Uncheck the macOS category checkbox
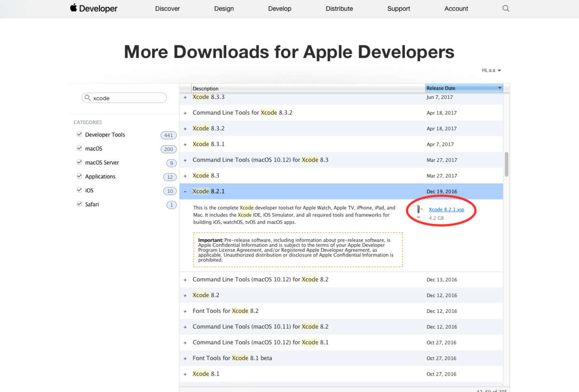Viewport: 579px width, 392px height. [79, 148]
